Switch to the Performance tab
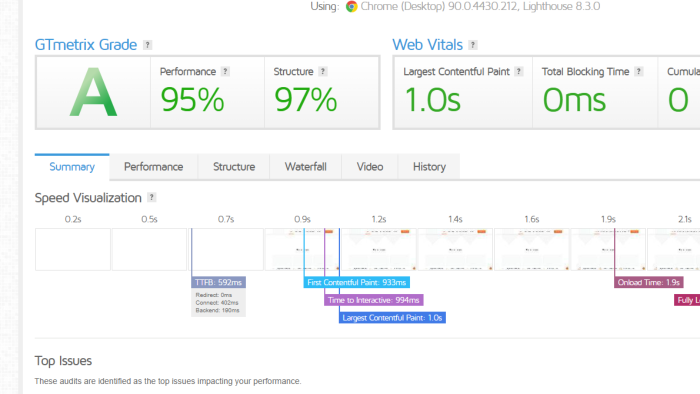Viewport: 700px width, 394px height. tap(154, 167)
